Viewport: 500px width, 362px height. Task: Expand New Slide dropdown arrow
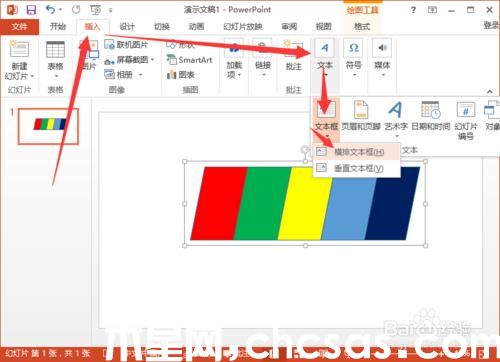coord(32,76)
